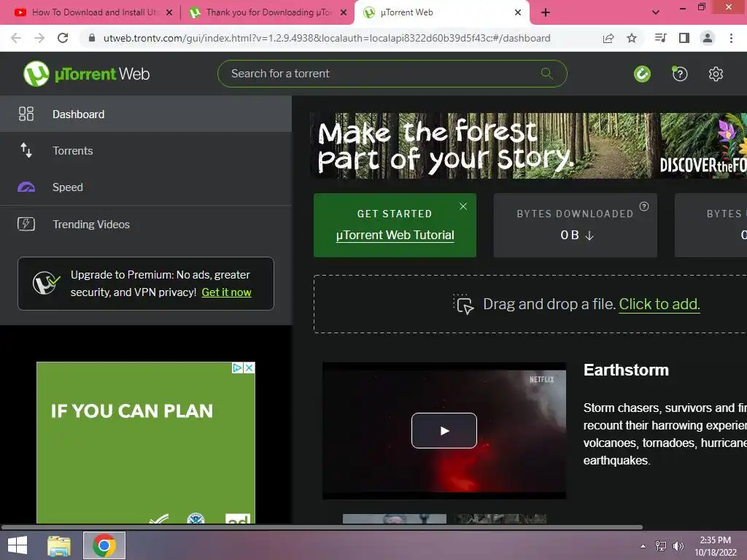The image size is (747, 560).
Task: Open Speed in sidebar
Action: (x=146, y=187)
